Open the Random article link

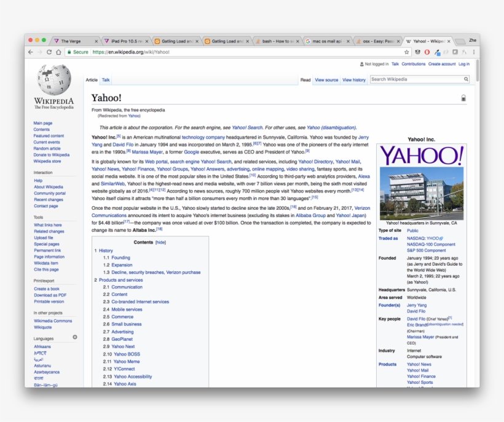point(47,148)
